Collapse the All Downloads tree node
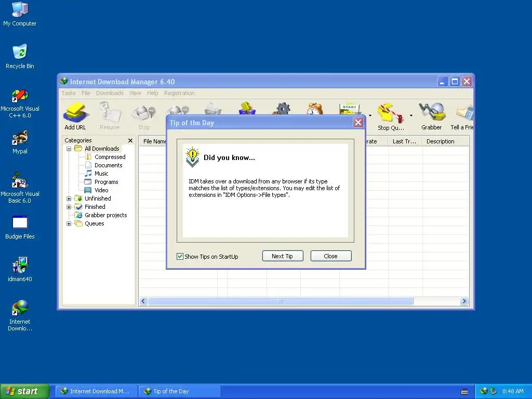The height and width of the screenshot is (399, 532). (69, 149)
